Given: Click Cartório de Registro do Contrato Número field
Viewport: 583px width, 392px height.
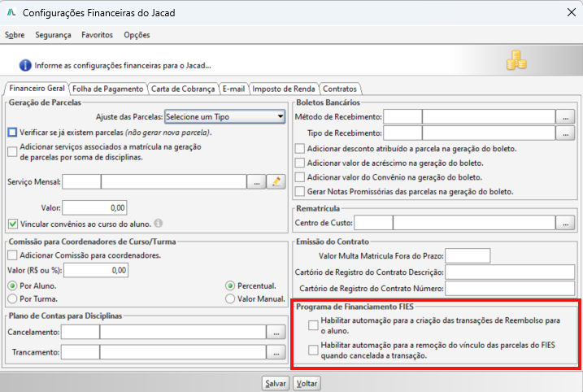Looking at the screenshot, I should point(510,288).
